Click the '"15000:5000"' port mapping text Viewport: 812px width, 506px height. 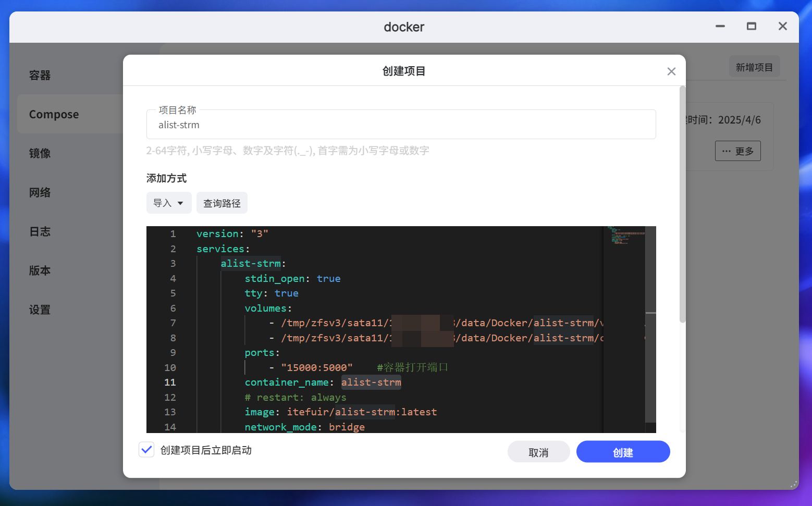pyautogui.click(x=317, y=367)
